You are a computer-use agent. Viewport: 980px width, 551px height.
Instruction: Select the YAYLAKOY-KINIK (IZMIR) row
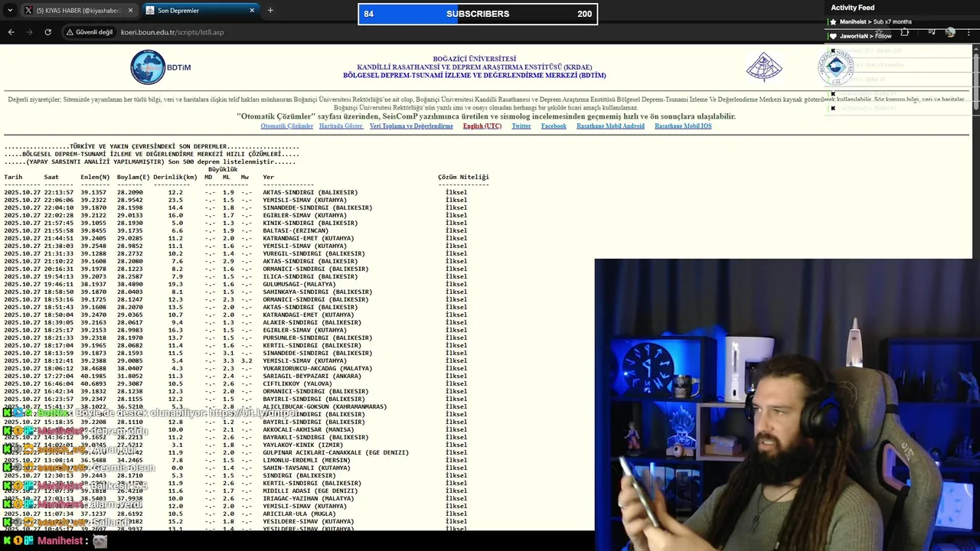click(x=235, y=445)
